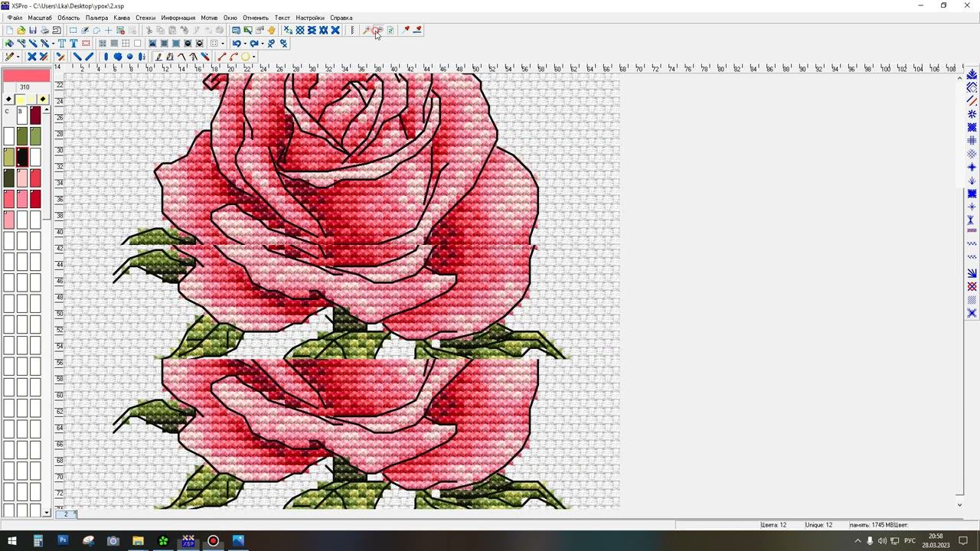This screenshot has width=980, height=551.
Task: Pick the dark burgundy palette swatch
Action: (35, 116)
